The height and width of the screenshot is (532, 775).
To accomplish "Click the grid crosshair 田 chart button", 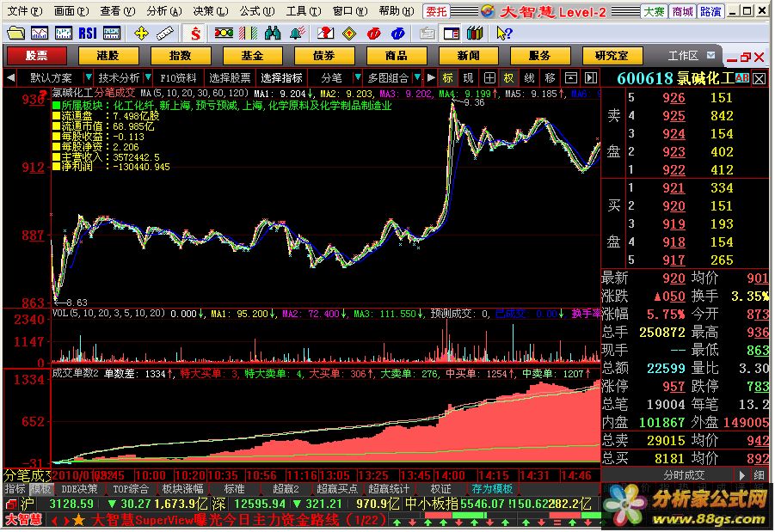I will tap(489, 78).
